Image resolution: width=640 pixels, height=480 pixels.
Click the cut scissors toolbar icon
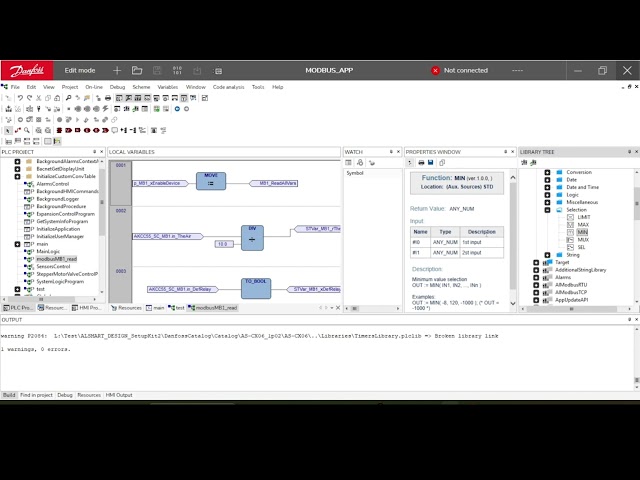pos(39,98)
